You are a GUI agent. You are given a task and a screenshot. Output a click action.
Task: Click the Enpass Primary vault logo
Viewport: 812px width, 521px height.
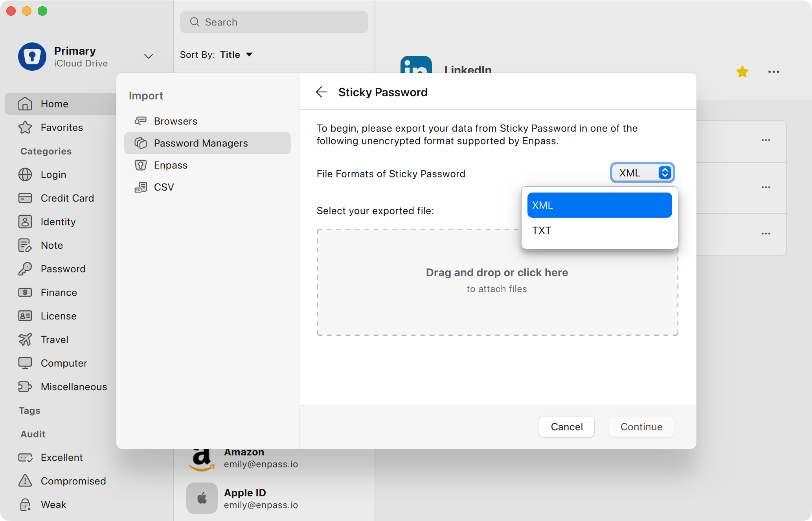(32, 57)
